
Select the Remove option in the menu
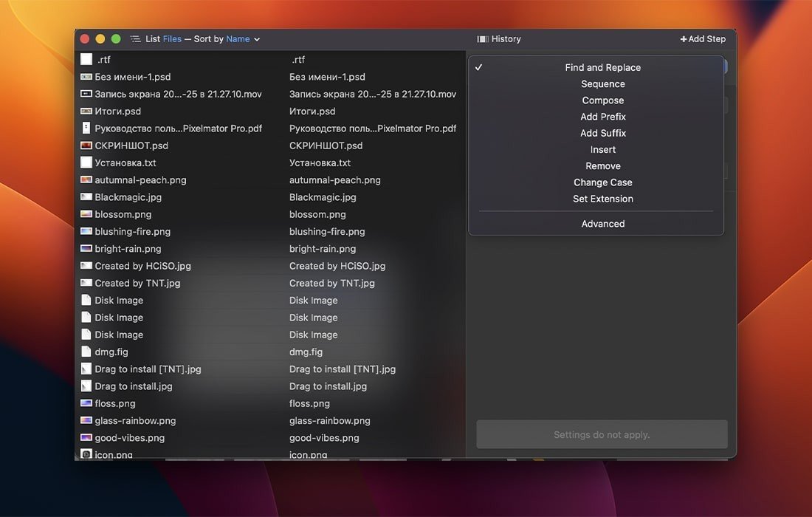(x=602, y=166)
